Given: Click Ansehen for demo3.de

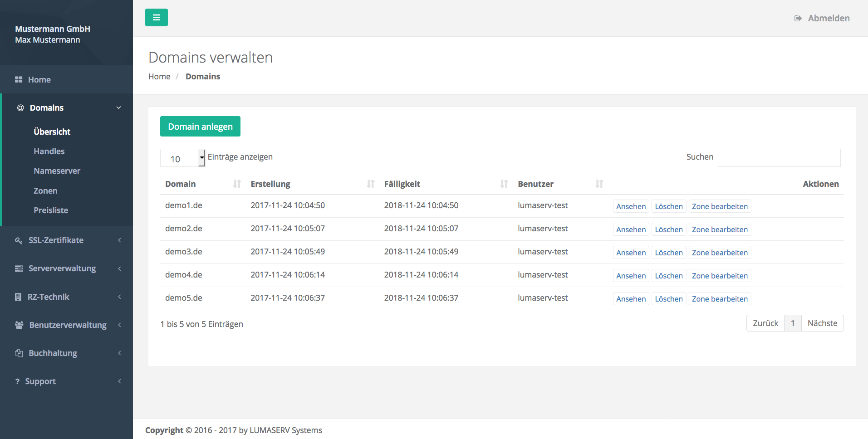Looking at the screenshot, I should click(x=631, y=253).
